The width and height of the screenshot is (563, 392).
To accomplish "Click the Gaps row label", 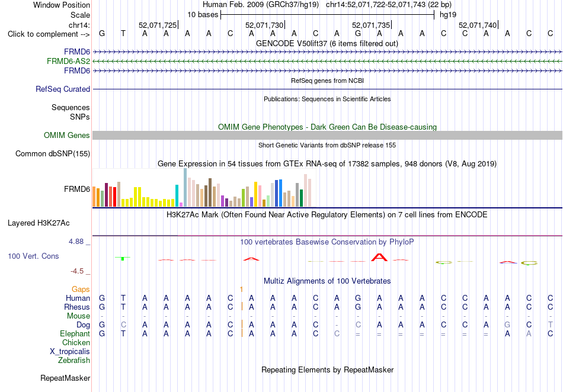I will point(81,289).
